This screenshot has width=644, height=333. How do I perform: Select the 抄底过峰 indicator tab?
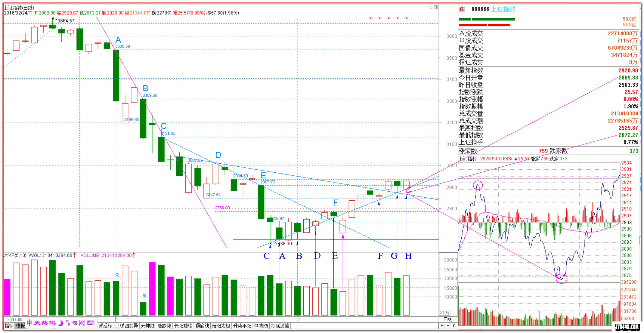point(280,326)
